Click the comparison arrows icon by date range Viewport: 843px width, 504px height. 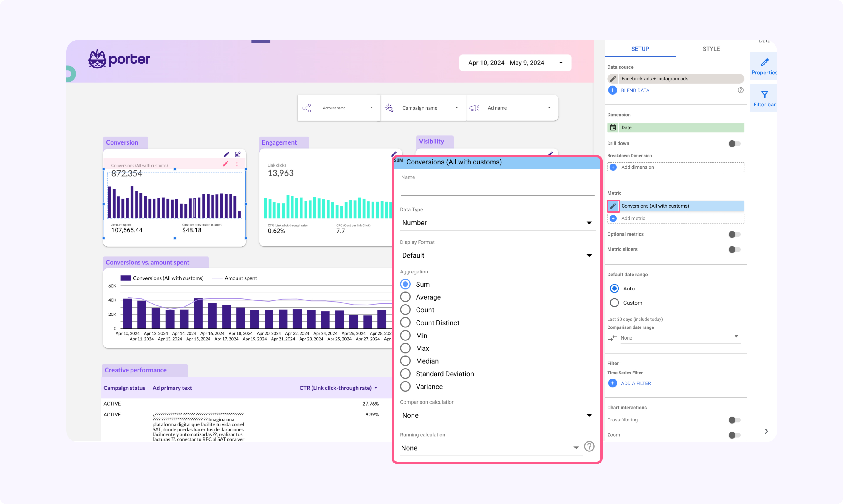tap(613, 338)
